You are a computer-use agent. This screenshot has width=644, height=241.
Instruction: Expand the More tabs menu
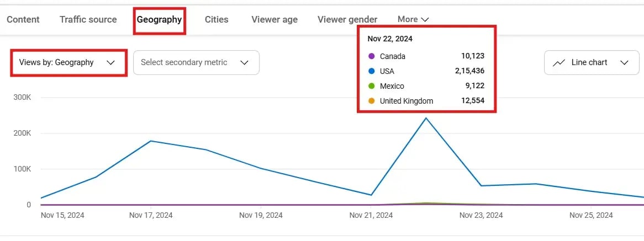click(413, 19)
